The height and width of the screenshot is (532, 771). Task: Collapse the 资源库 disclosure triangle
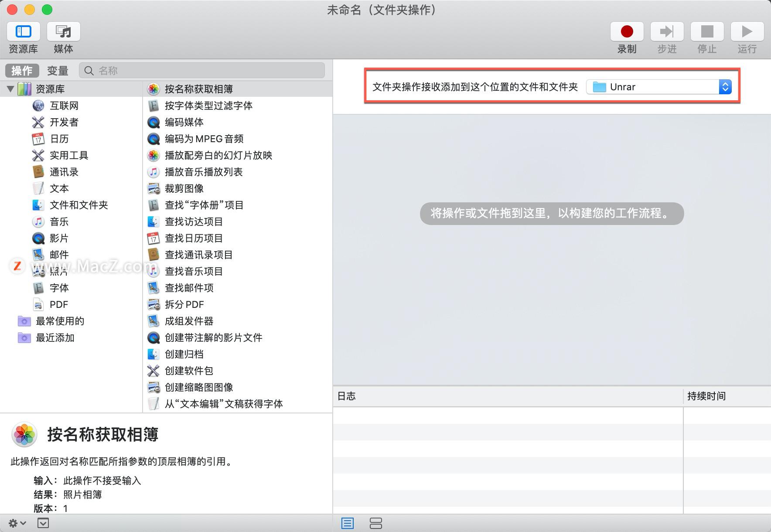pyautogui.click(x=10, y=89)
